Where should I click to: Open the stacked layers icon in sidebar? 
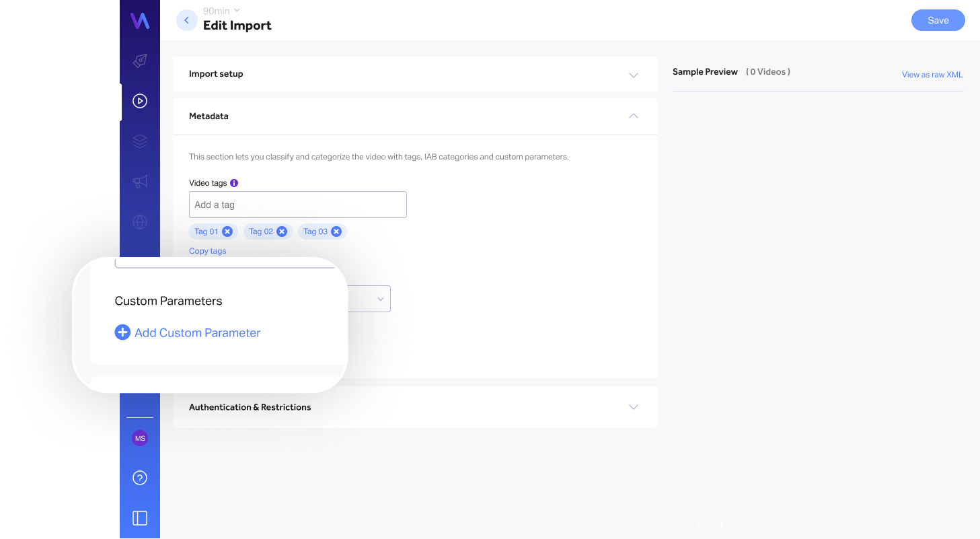pos(140,141)
